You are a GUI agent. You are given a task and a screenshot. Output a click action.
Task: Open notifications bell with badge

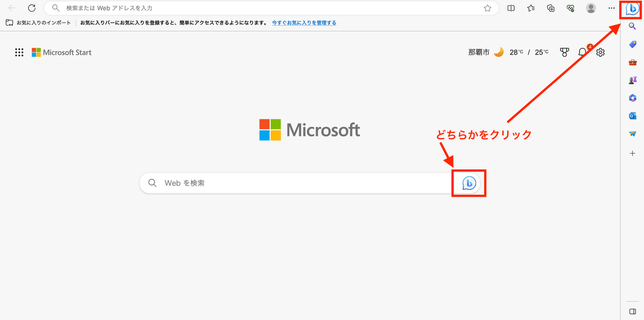coord(583,51)
